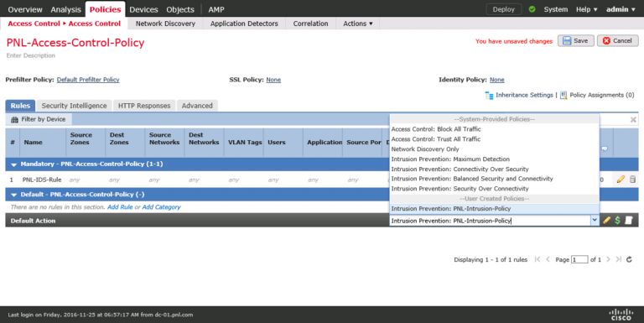Click the Deploy button

tap(503, 9)
